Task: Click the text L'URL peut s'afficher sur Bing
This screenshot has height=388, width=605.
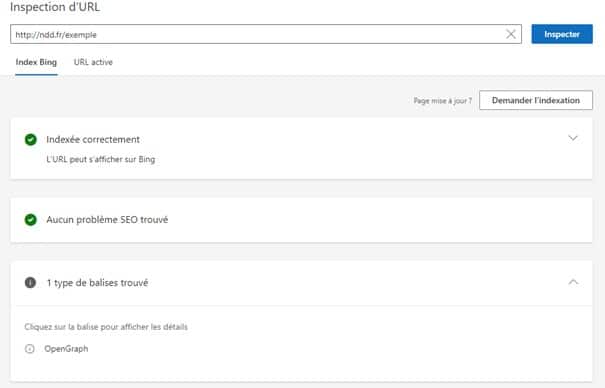Action: point(101,159)
